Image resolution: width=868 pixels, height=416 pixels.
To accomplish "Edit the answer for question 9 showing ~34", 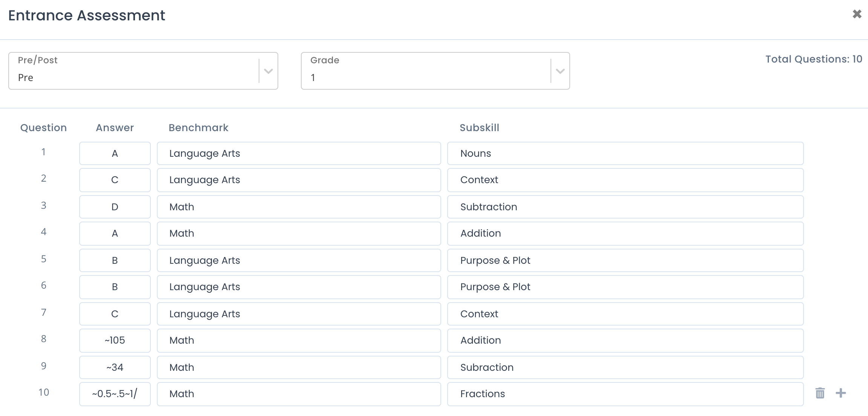I will tap(115, 367).
